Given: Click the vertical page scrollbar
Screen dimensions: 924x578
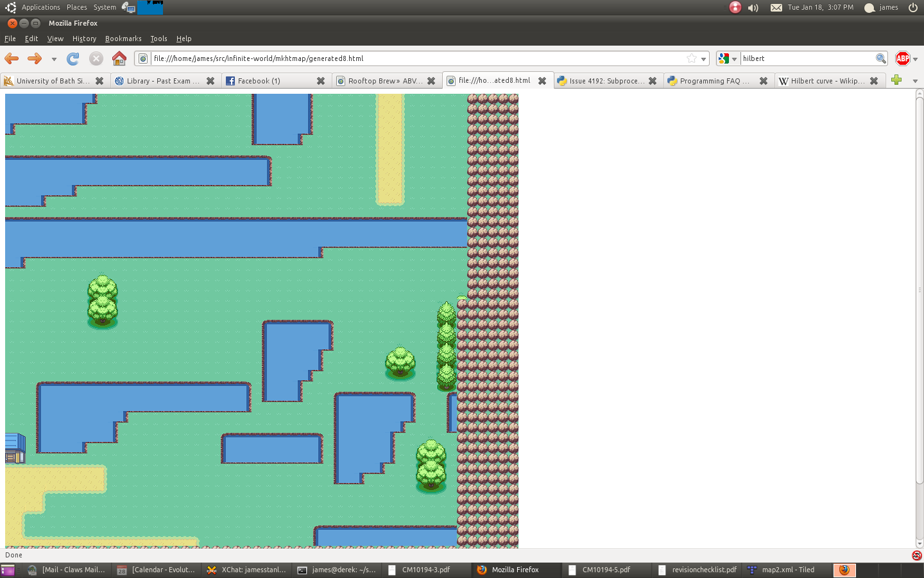Looking at the screenshot, I should (x=919, y=289).
